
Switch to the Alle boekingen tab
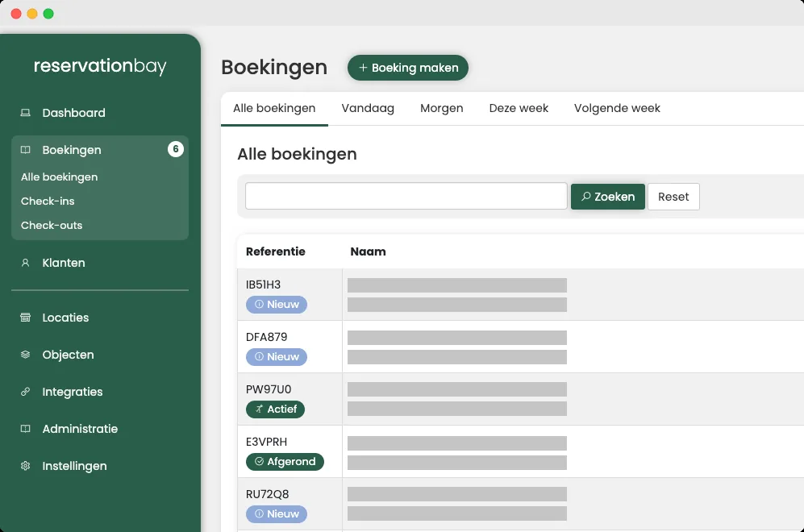tap(274, 108)
